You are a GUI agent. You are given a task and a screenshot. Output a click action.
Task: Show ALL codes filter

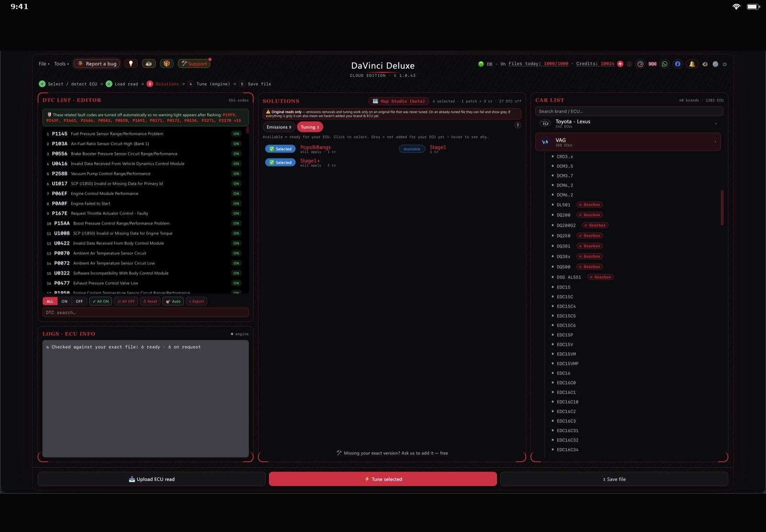click(x=50, y=301)
